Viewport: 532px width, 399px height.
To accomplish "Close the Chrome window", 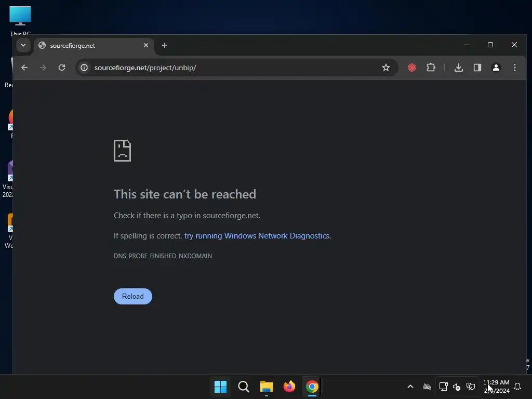I will point(514,45).
